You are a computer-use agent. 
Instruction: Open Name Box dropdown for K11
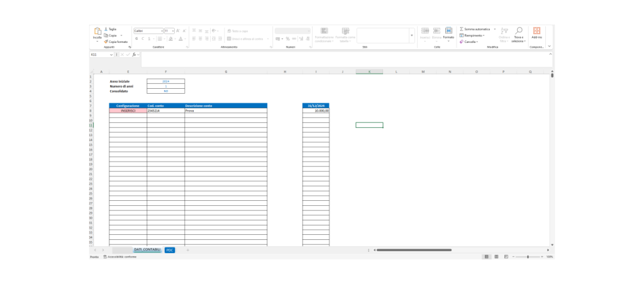(111, 55)
